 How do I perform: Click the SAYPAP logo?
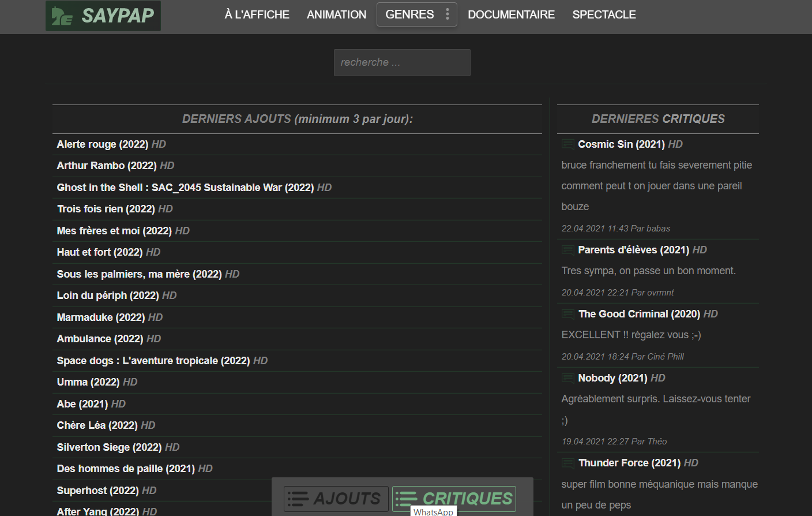point(103,16)
